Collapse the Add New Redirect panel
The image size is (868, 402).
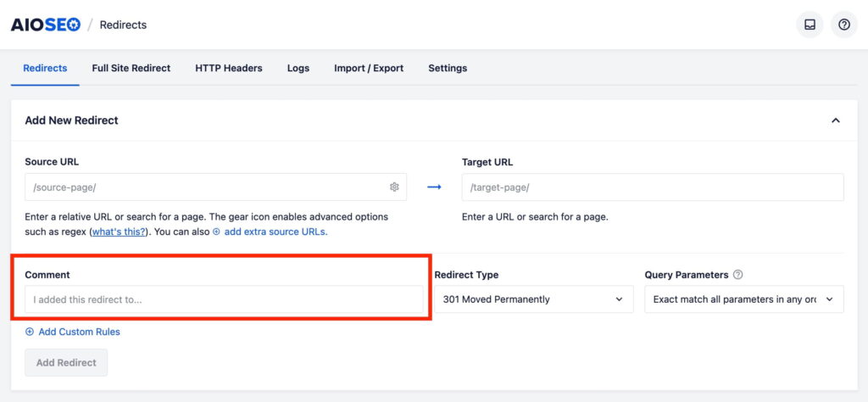(835, 120)
